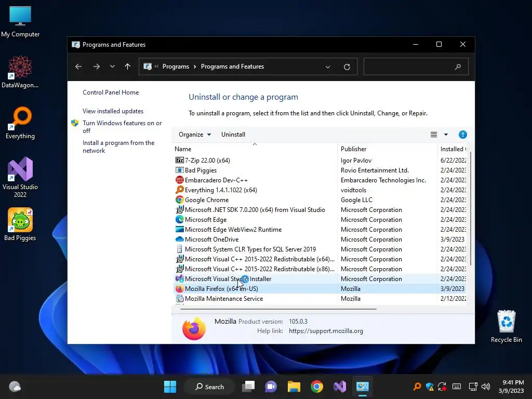This screenshot has width=532, height=399.
Task: Click Rovio Entertainment Ltd. publisher cell
Action: 375,170
